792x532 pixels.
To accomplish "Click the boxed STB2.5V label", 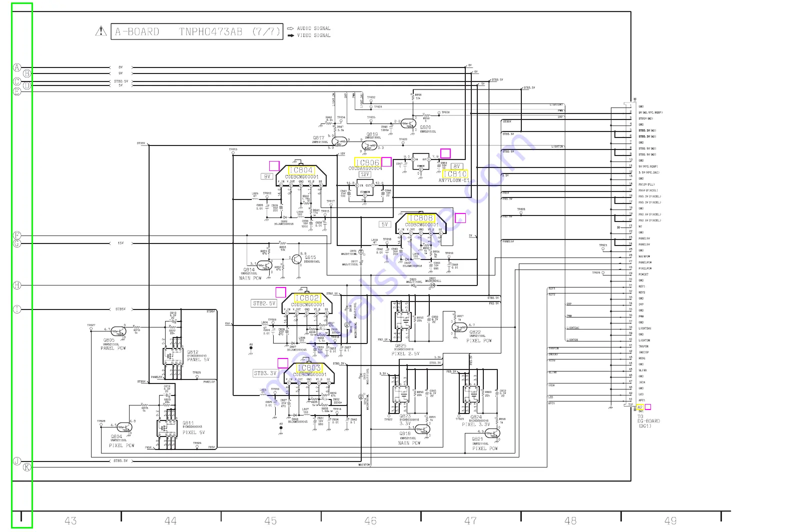I will click(x=264, y=303).
